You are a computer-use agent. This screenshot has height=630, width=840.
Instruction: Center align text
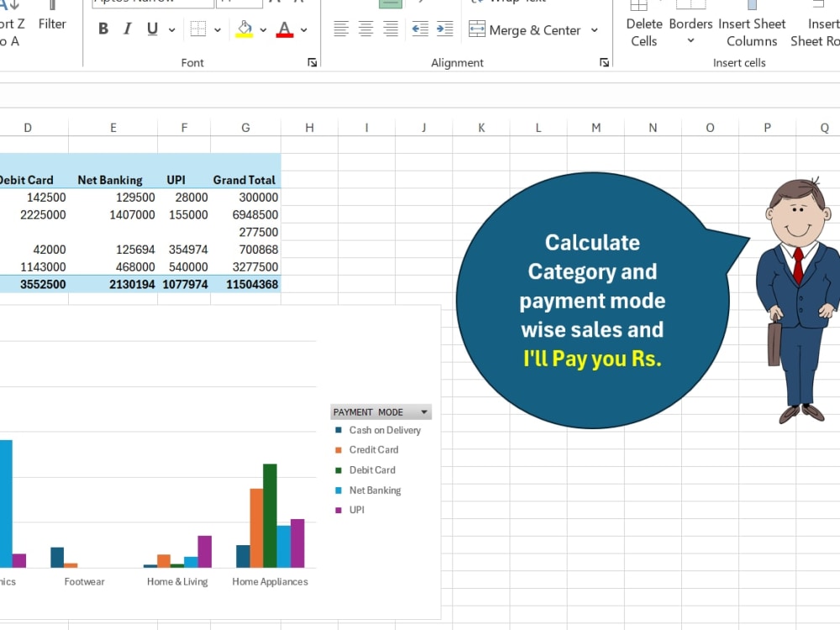click(366, 29)
